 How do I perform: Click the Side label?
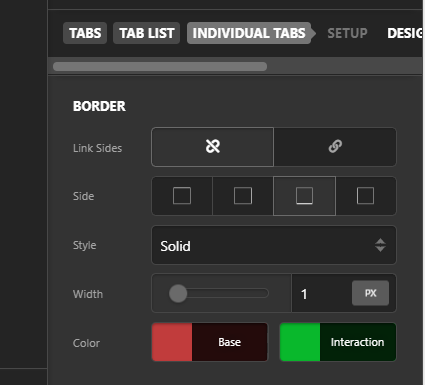coord(83,196)
